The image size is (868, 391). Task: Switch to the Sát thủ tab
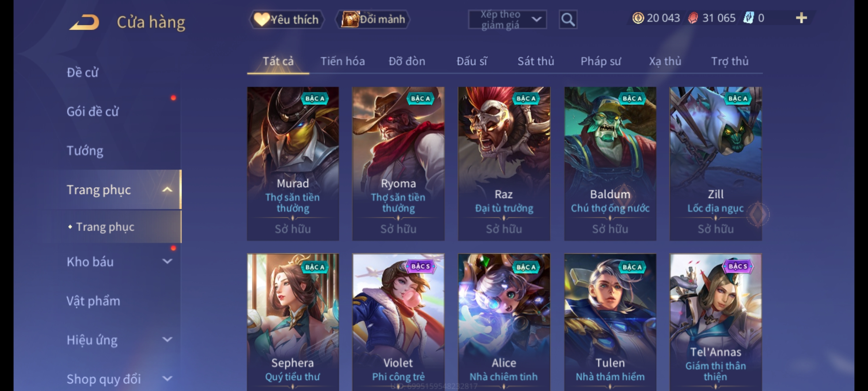coord(536,61)
